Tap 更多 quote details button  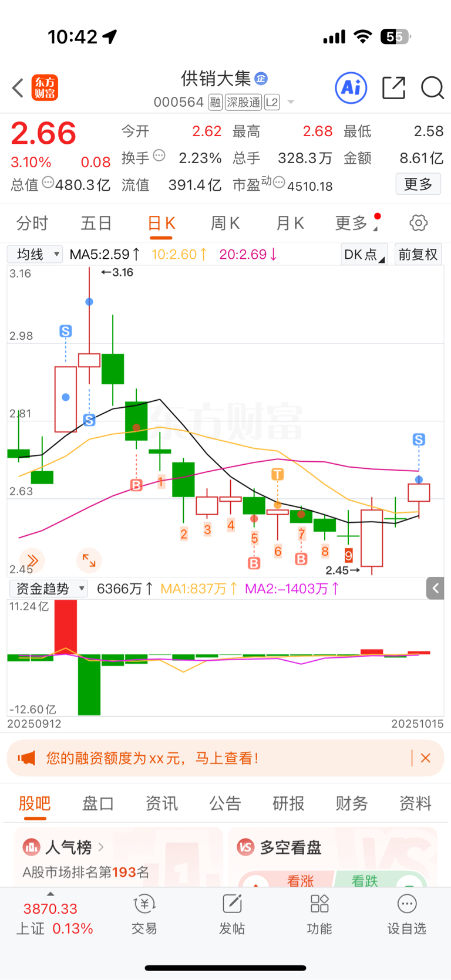click(x=418, y=184)
